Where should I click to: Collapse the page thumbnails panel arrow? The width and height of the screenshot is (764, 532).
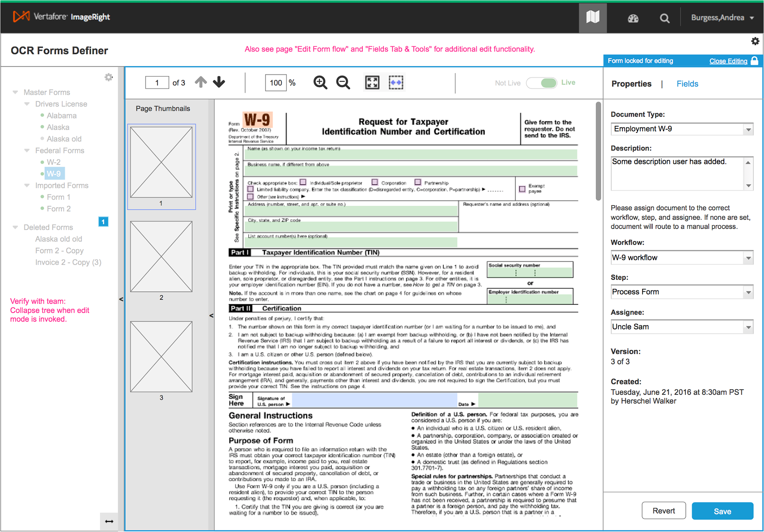[x=211, y=316]
